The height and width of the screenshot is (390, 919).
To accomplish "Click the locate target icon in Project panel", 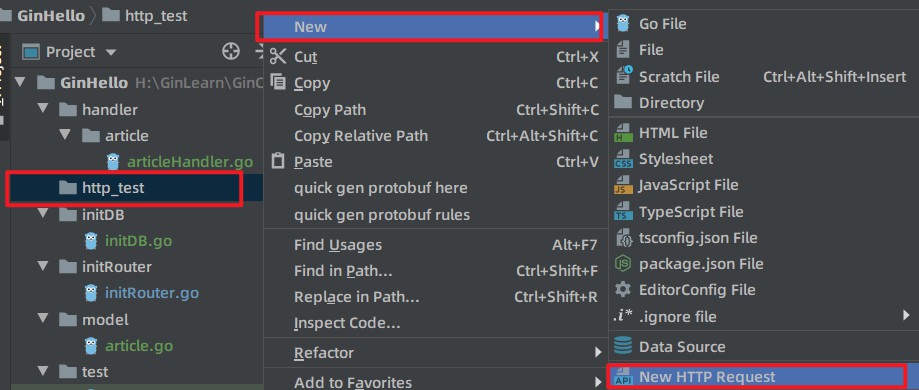I will click(231, 52).
